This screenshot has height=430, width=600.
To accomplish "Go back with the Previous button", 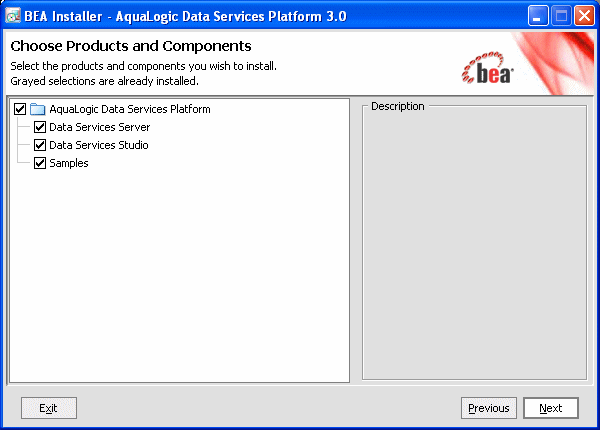I will coord(489,408).
